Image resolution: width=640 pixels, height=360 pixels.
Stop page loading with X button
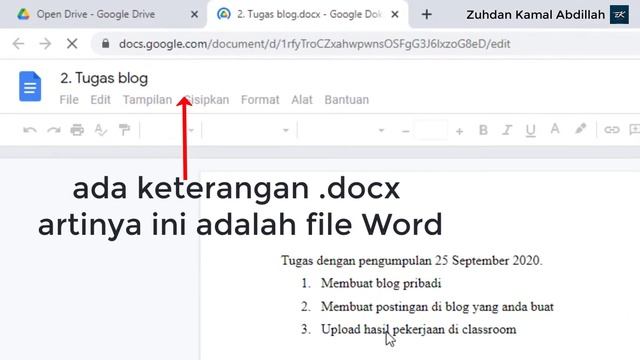(x=72, y=43)
